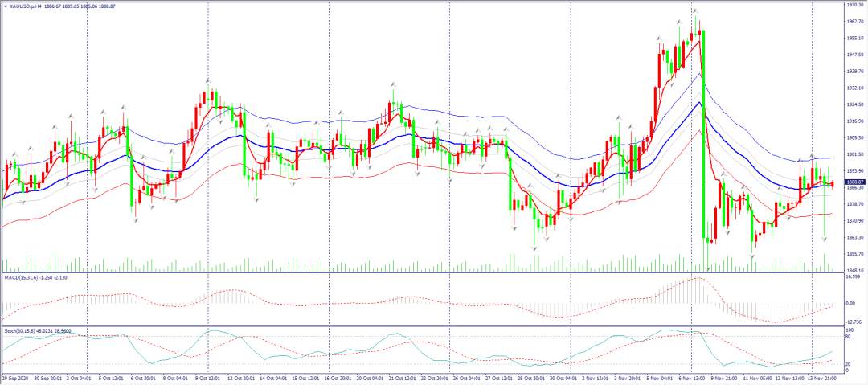Click the 16 Oct 20:01 time label
Viewport: 868px width, 385px height.
coord(336,377)
